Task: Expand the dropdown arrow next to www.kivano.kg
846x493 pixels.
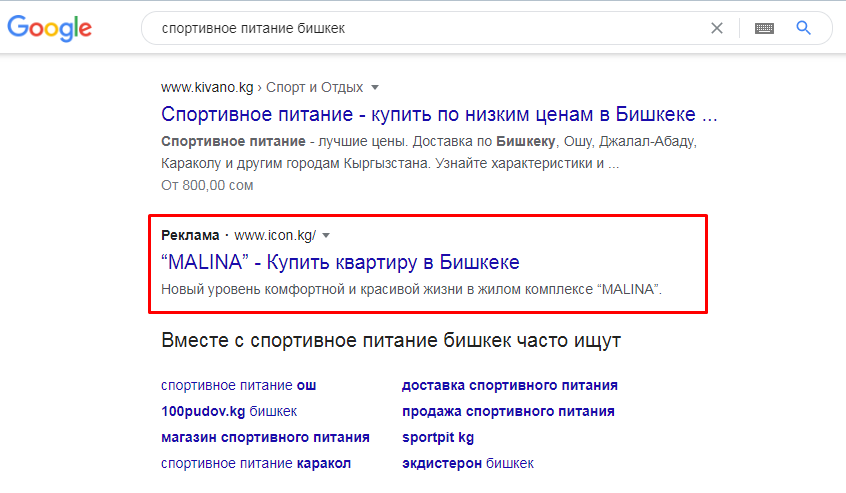Action: [375, 87]
